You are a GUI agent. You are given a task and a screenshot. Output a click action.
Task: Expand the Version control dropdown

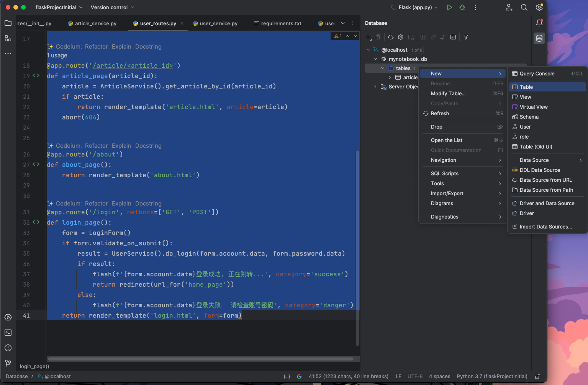(x=112, y=7)
